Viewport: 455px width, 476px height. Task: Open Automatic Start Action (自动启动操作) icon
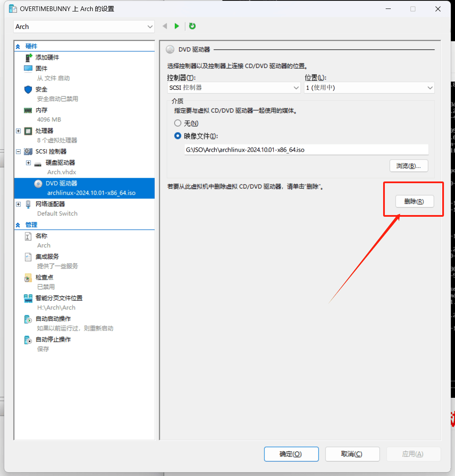pyautogui.click(x=28, y=319)
